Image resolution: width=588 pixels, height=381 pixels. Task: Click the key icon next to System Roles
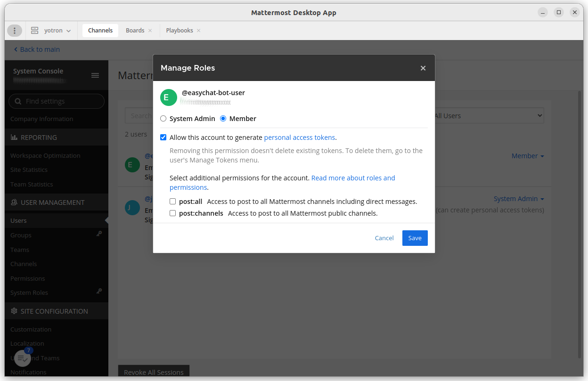click(x=99, y=291)
